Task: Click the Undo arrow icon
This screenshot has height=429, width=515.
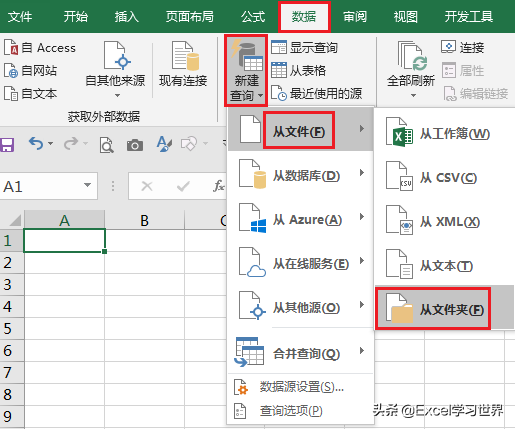Action: (36, 144)
